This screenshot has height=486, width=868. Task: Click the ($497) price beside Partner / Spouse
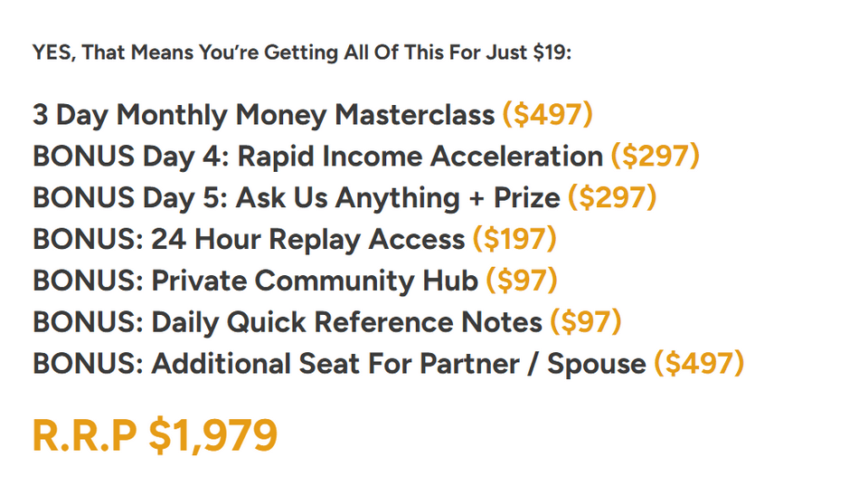(x=699, y=364)
